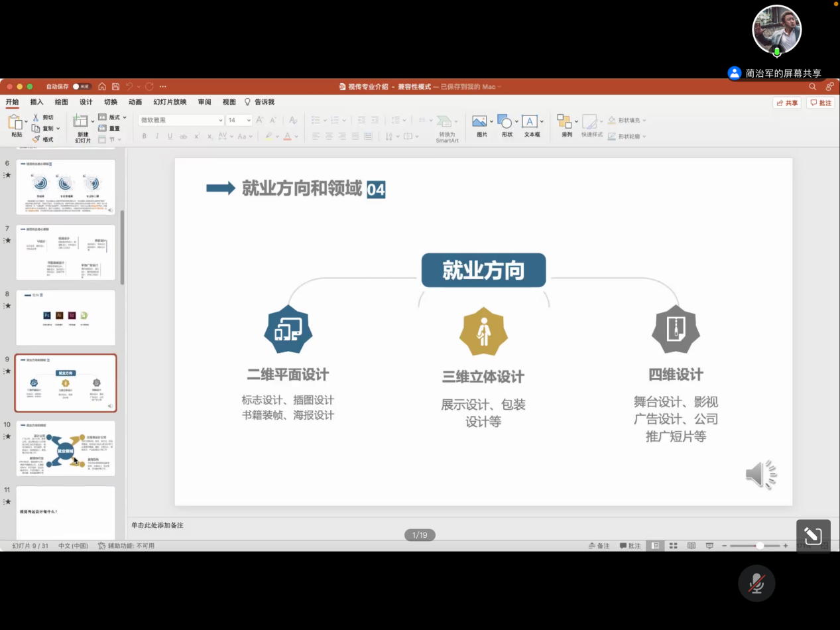Open search with the magnifier icon

[x=812, y=86]
